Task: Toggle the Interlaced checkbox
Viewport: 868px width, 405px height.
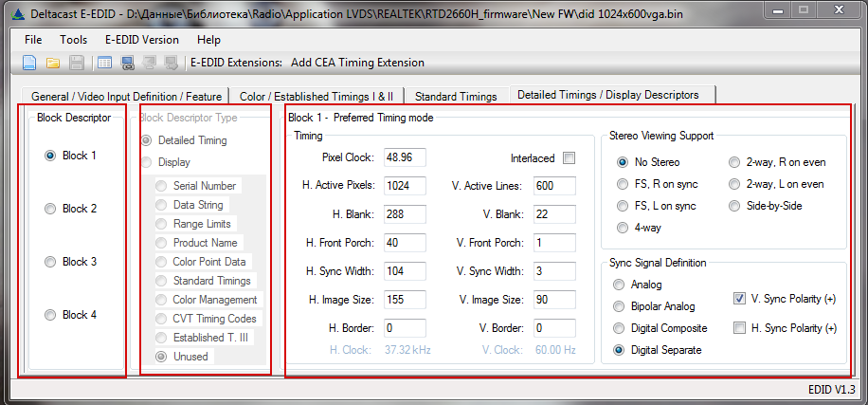Action: pyautogui.click(x=569, y=157)
